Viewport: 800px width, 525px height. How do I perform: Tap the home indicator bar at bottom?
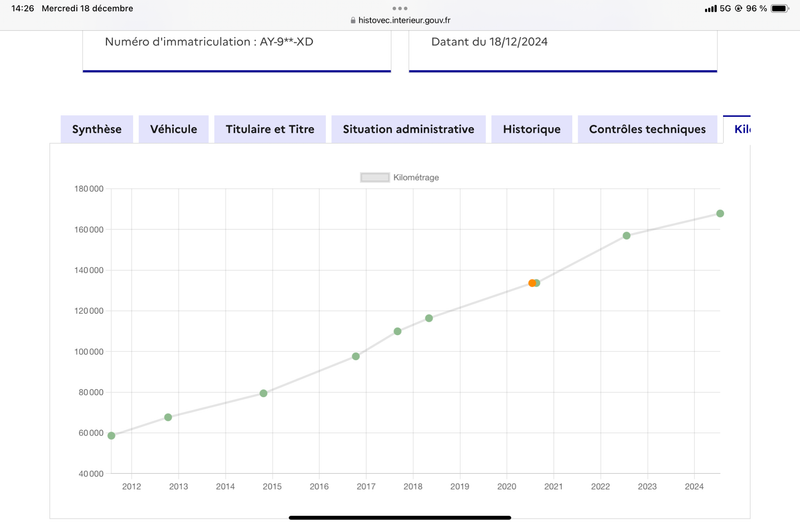[400, 518]
